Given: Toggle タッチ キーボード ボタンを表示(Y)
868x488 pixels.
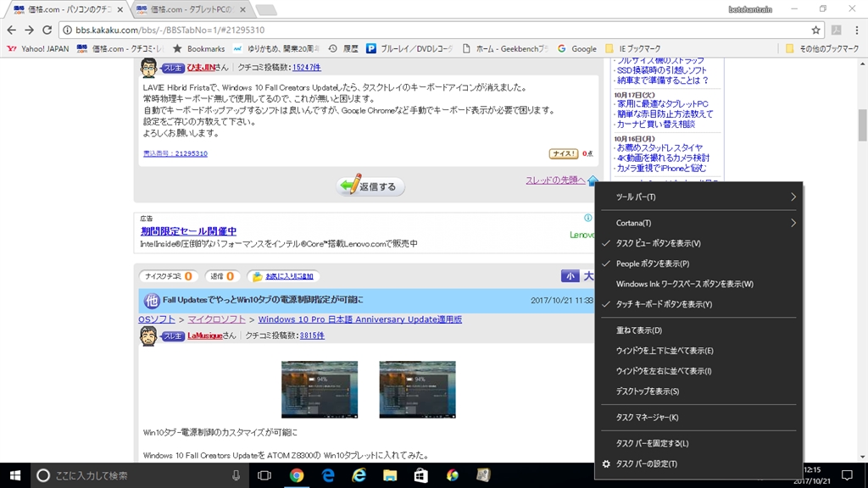Looking at the screenshot, I should coord(698,304).
